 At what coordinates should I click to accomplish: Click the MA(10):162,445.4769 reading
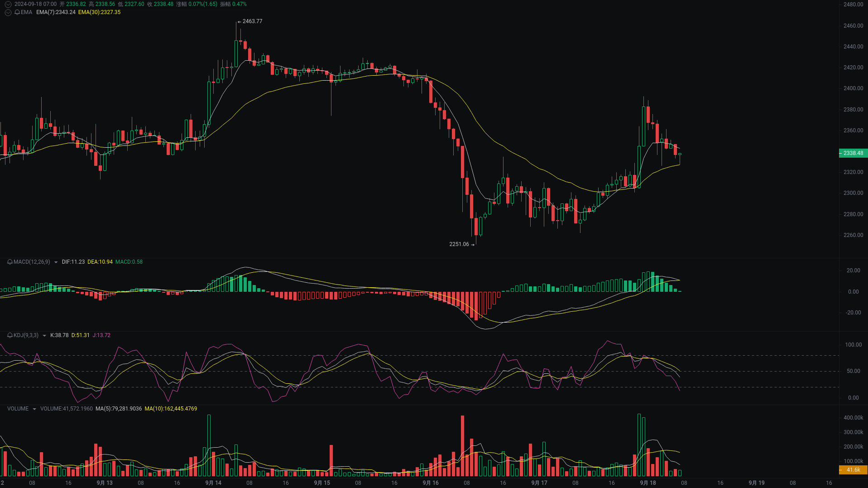(171, 409)
